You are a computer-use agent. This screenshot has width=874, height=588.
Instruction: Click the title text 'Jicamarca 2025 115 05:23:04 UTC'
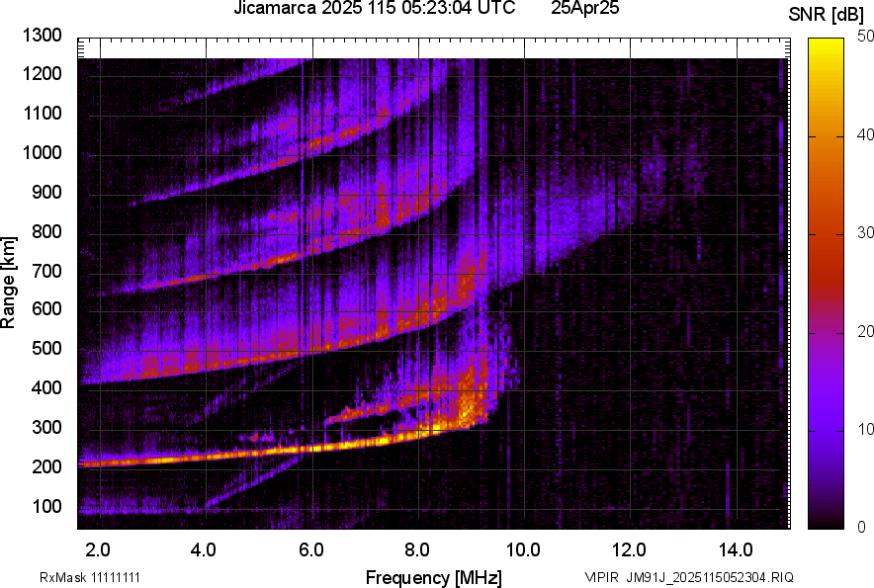tap(374, 8)
